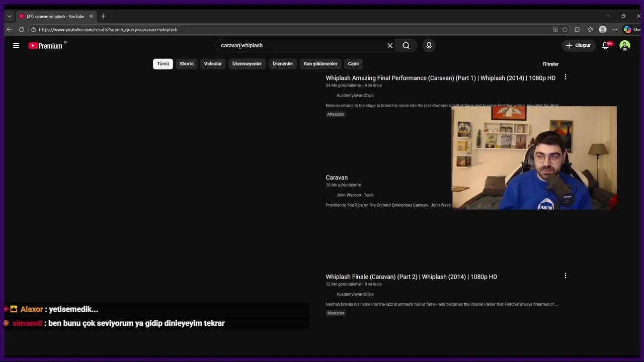The height and width of the screenshot is (362, 644).
Task: Click the Oluştur create button
Action: point(578,46)
